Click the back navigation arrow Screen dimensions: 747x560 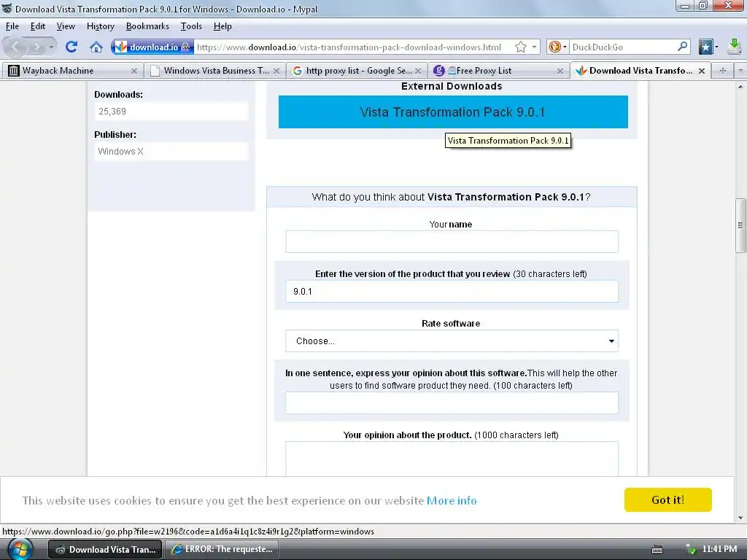[15, 47]
